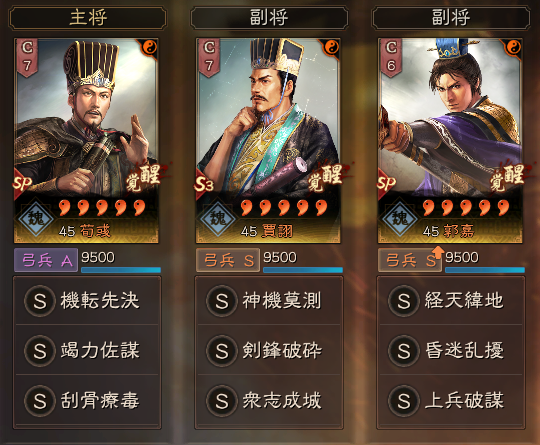
Task: Open the 昏迷乱擾 skill
Action: click(x=451, y=350)
